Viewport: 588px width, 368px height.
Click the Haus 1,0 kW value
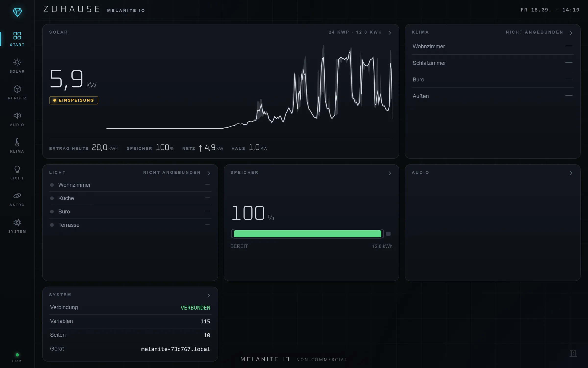258,147
